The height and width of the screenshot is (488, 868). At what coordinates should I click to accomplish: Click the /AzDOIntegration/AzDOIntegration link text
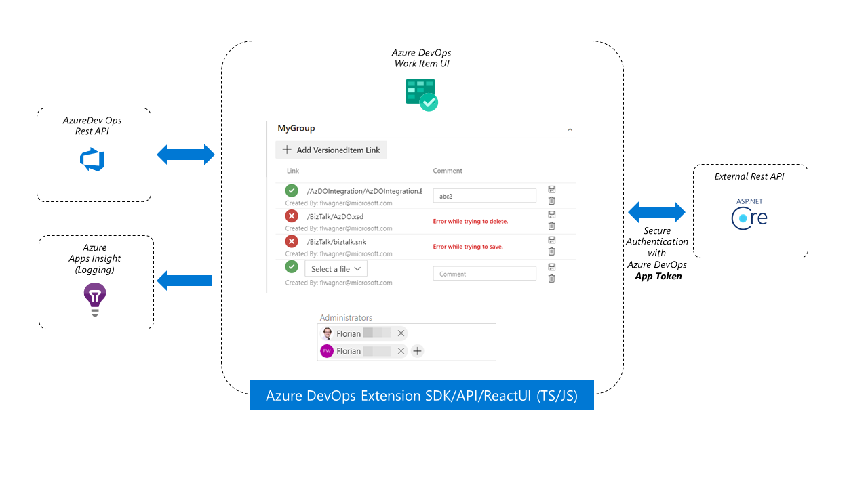pyautogui.click(x=364, y=192)
